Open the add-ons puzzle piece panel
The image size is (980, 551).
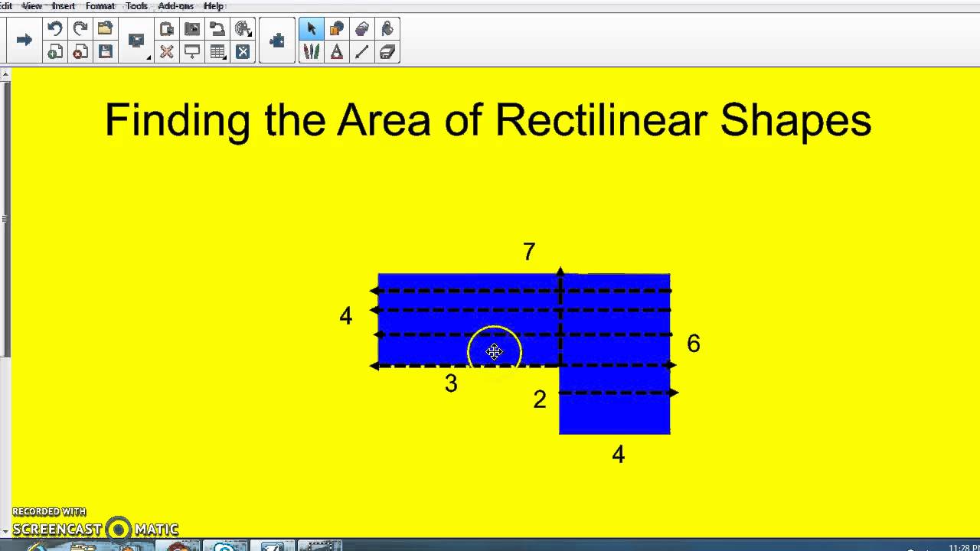(x=277, y=40)
